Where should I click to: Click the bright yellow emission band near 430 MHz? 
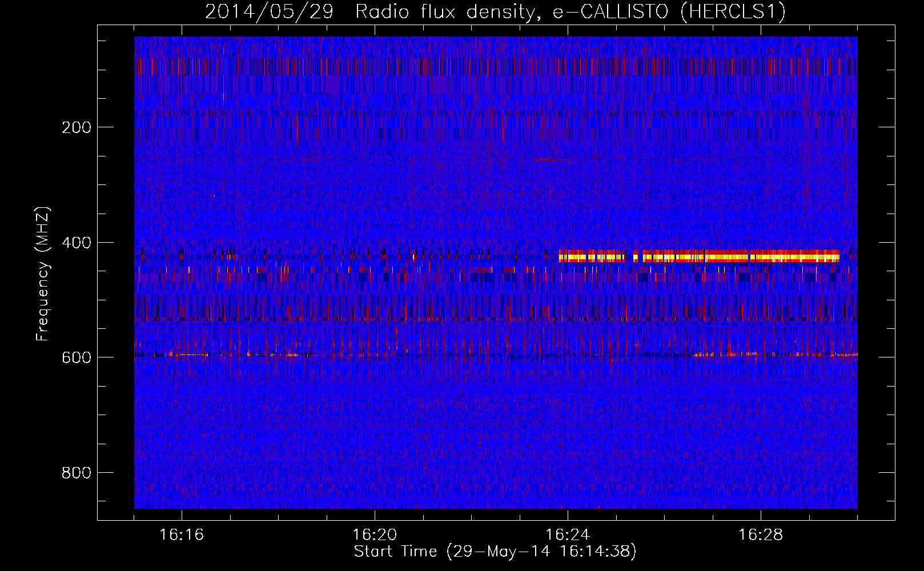pos(699,256)
